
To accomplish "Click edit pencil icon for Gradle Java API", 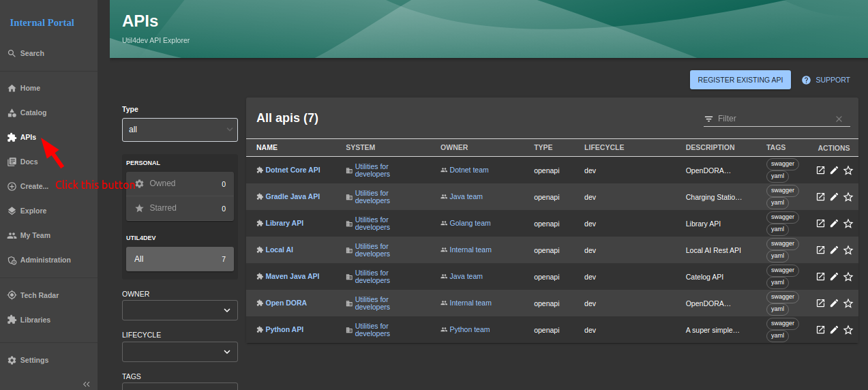I will (834, 197).
